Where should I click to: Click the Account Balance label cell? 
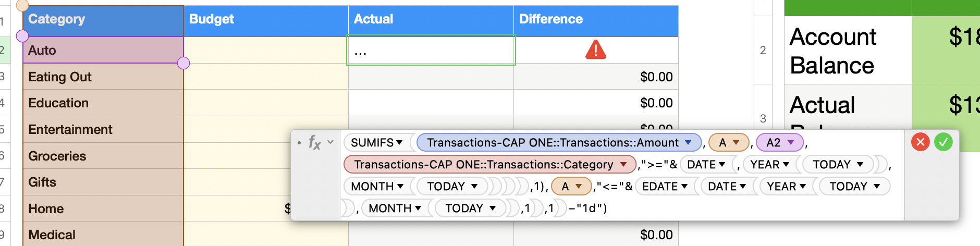coord(847,51)
